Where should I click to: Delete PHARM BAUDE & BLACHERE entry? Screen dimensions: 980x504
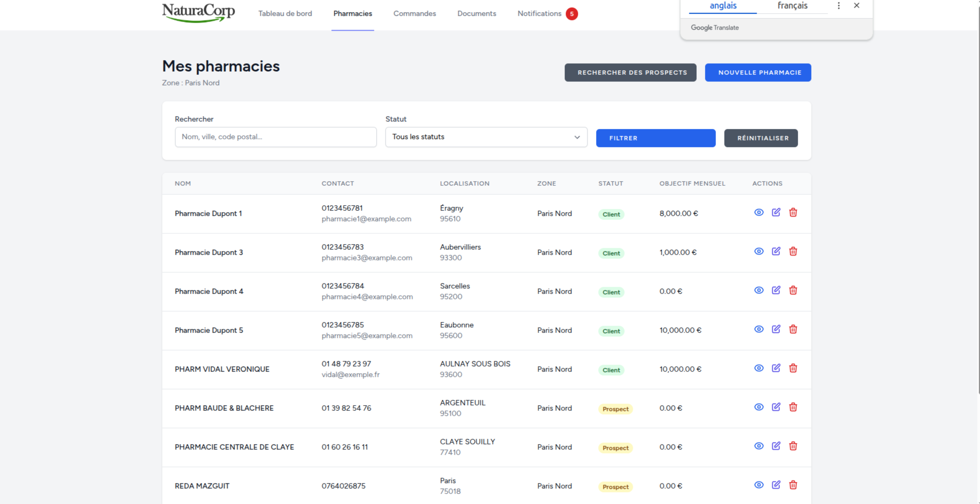pos(793,407)
